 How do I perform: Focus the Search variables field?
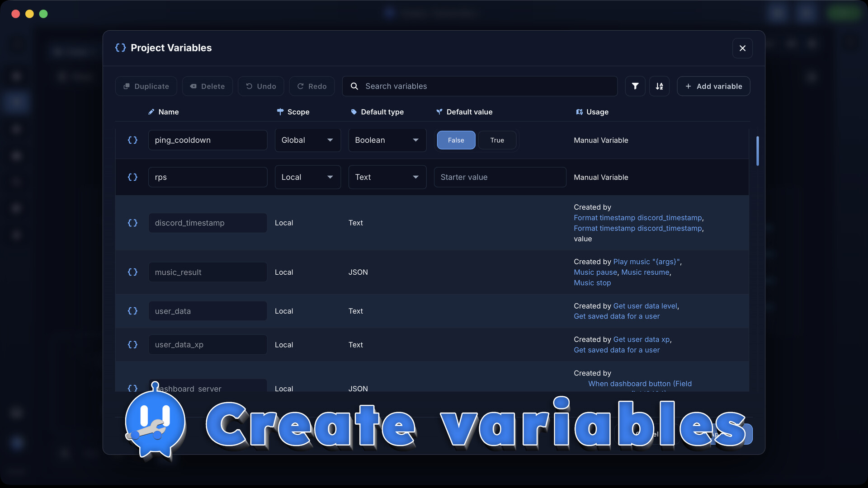(x=480, y=86)
